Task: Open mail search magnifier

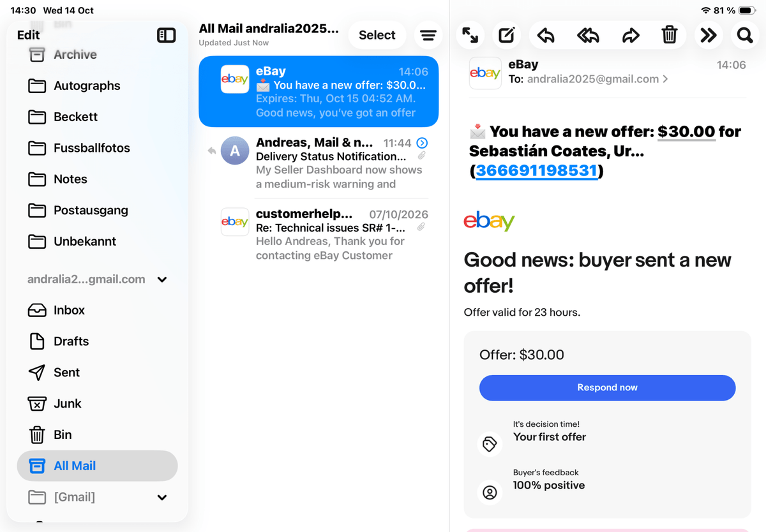Action: 745,35
